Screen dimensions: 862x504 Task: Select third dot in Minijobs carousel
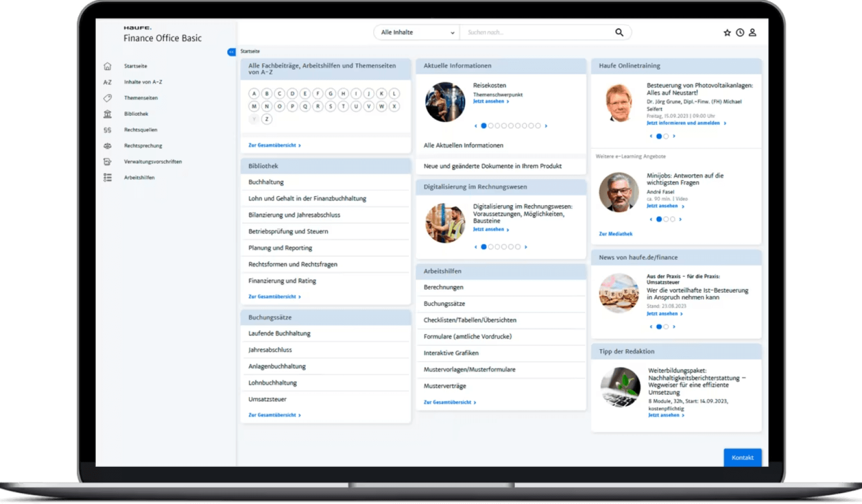tap(673, 219)
